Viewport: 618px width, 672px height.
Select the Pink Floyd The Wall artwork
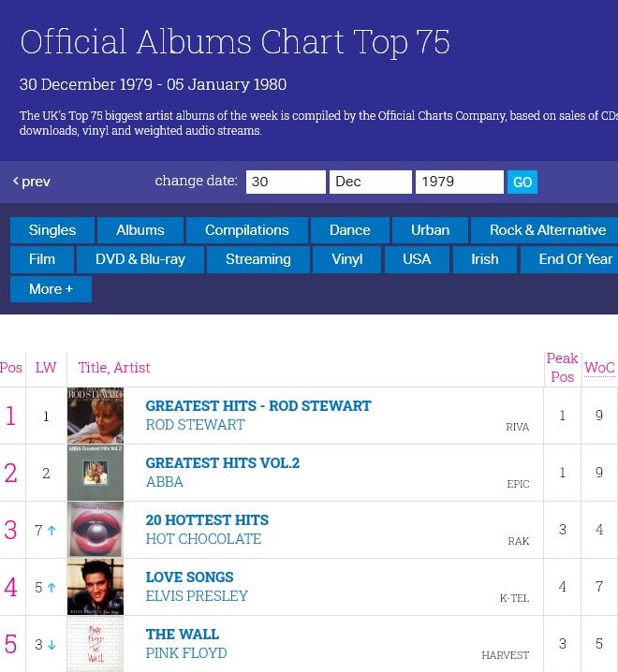click(x=96, y=644)
